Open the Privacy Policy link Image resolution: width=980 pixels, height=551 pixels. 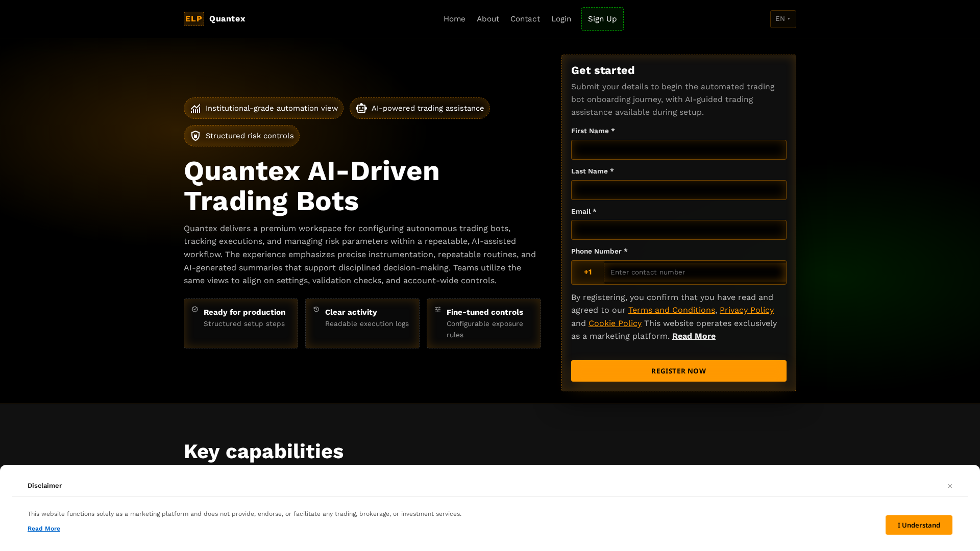click(747, 310)
